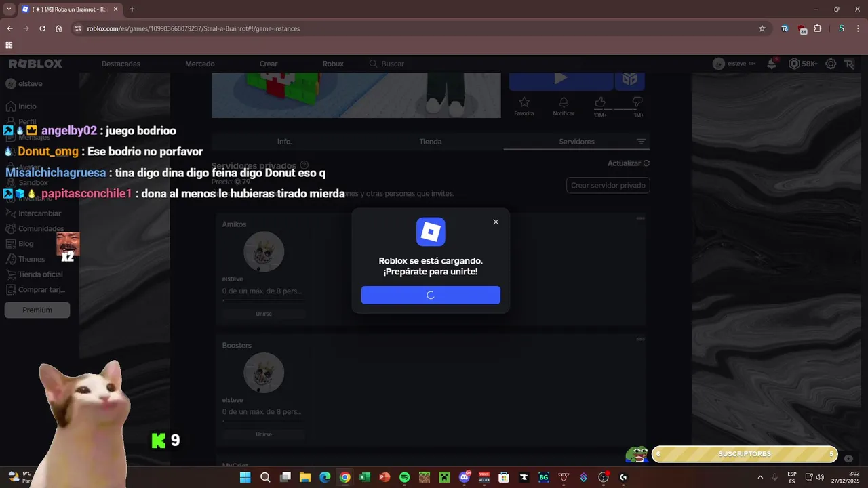Switch to the Info. tab

(x=284, y=142)
